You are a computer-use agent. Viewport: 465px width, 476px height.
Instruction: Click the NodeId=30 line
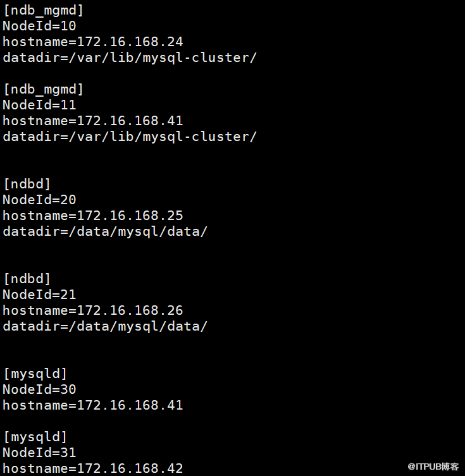pyautogui.click(x=39, y=389)
